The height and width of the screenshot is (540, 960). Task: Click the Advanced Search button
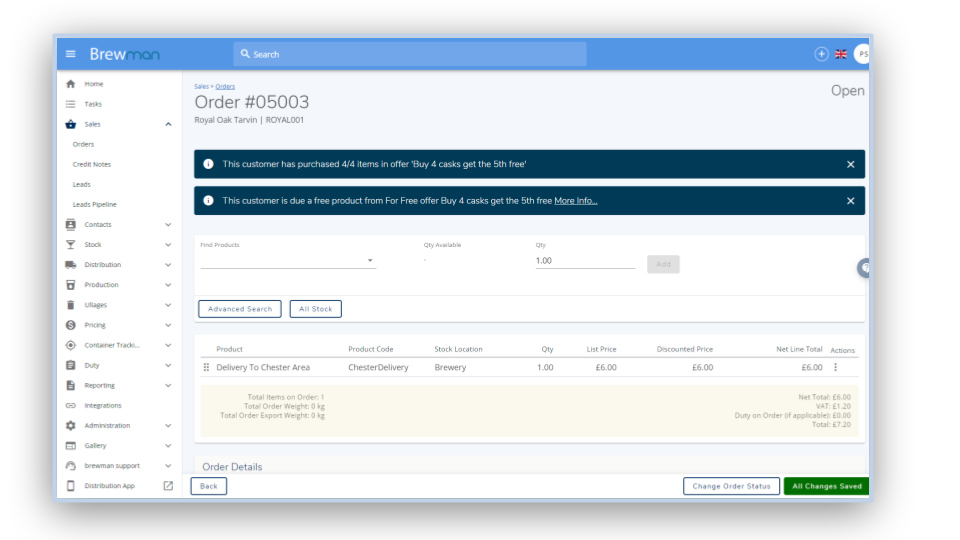point(240,309)
